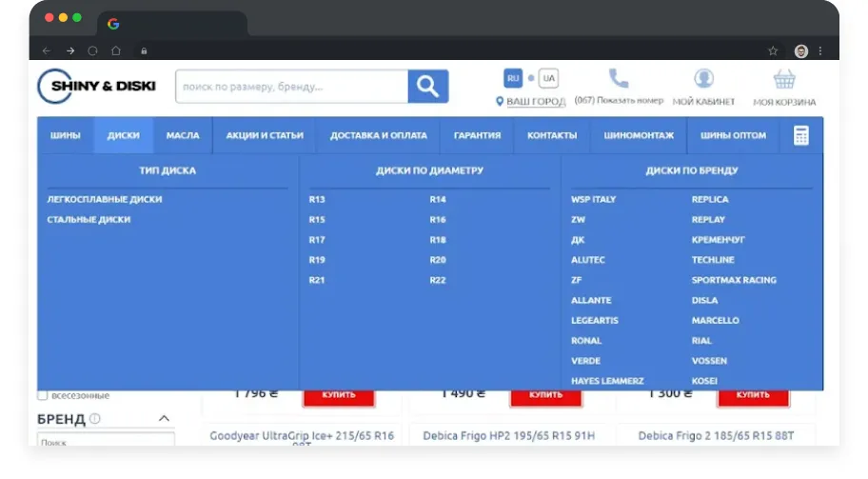Open the user account avatar icon
Screen dimensions: 868x479
[x=703, y=79]
